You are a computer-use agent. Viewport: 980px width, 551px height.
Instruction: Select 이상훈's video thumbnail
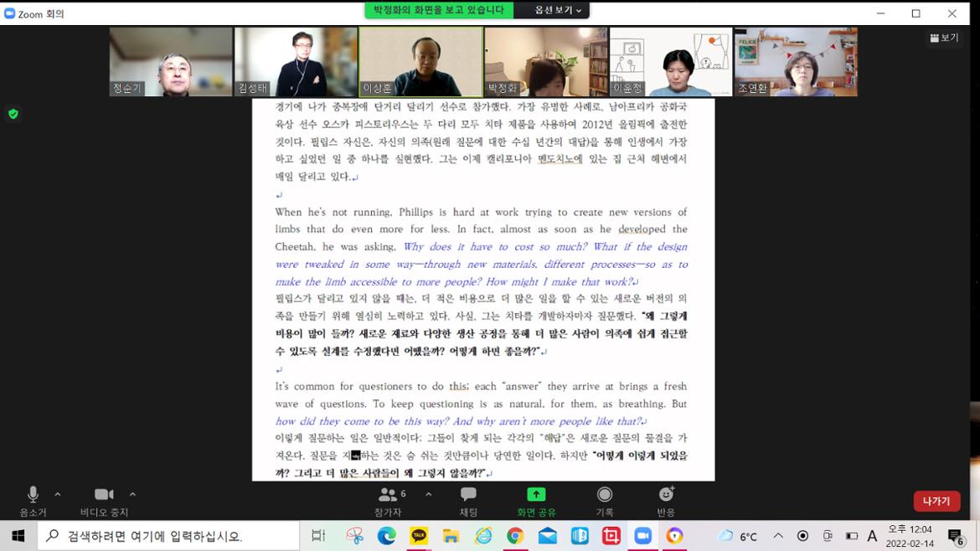420,62
